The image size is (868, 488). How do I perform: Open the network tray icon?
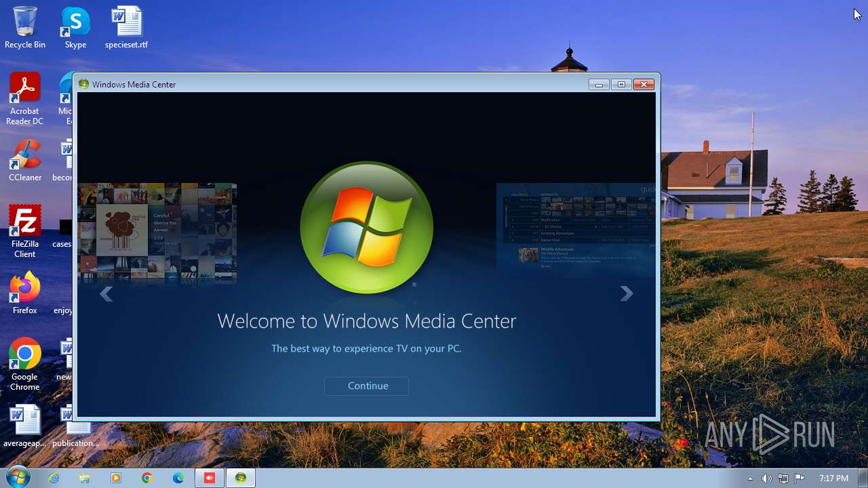[783, 479]
